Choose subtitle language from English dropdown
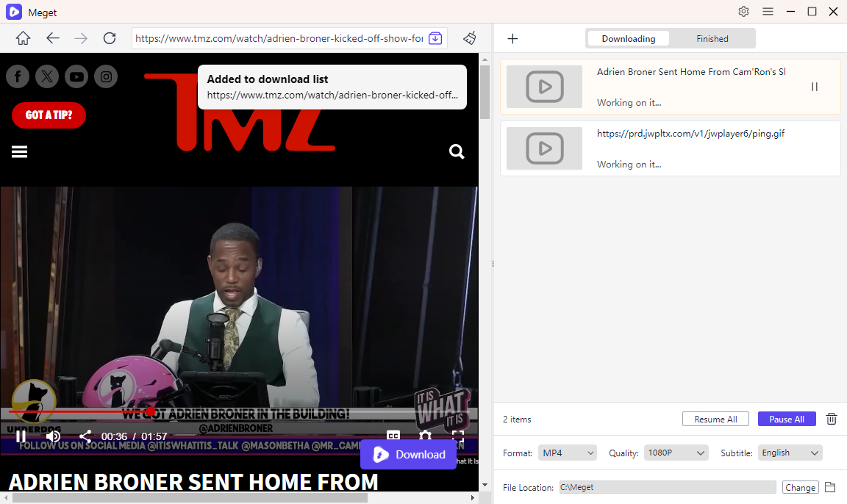 pos(790,453)
